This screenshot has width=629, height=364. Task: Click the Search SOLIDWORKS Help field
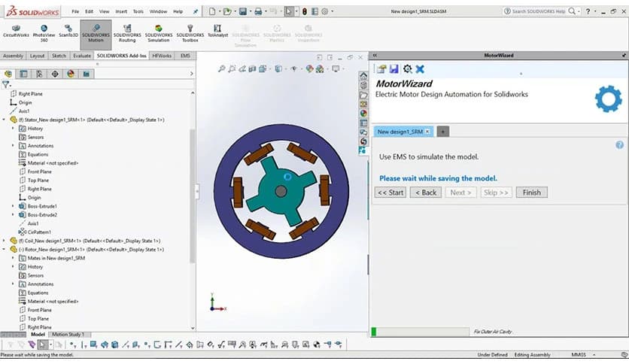coord(539,11)
